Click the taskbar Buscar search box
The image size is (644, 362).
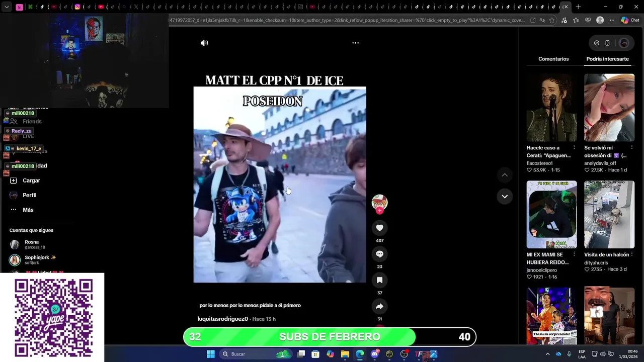257,354
